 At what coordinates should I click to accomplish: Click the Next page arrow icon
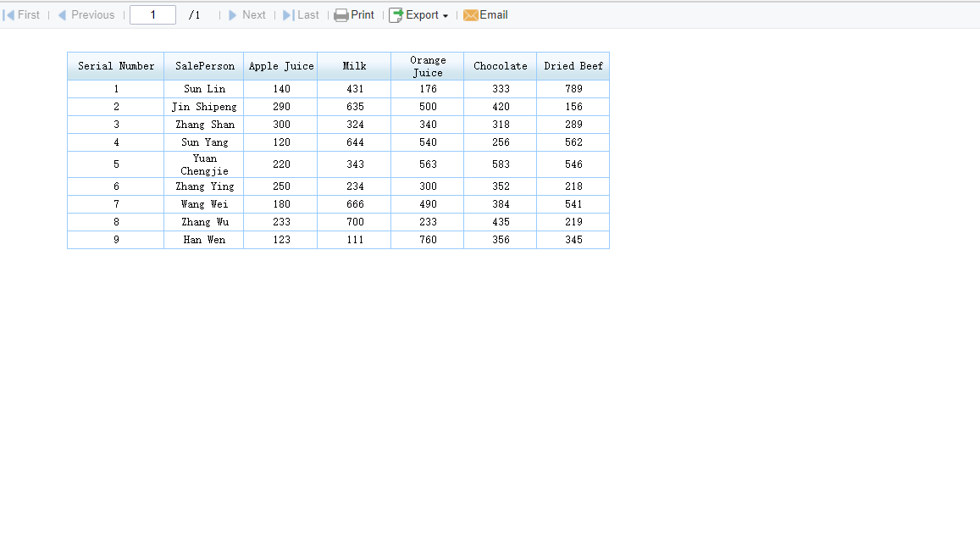(232, 14)
